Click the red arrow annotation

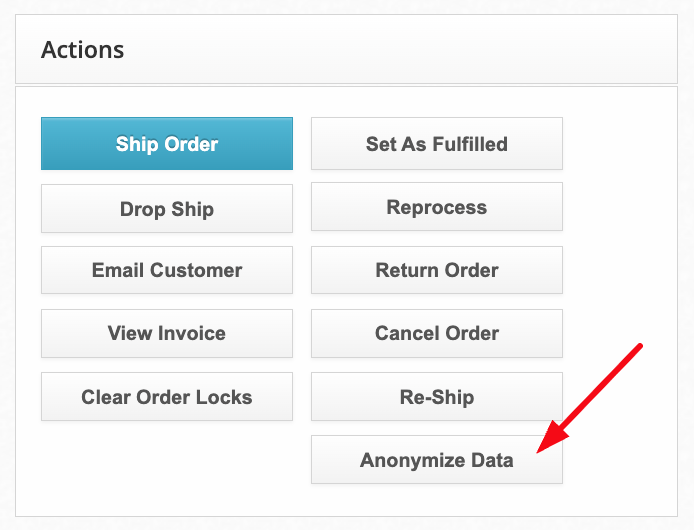click(x=589, y=398)
